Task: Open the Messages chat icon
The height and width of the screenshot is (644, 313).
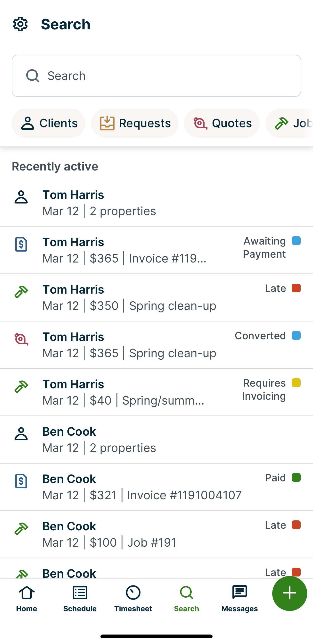Action: tap(239, 593)
